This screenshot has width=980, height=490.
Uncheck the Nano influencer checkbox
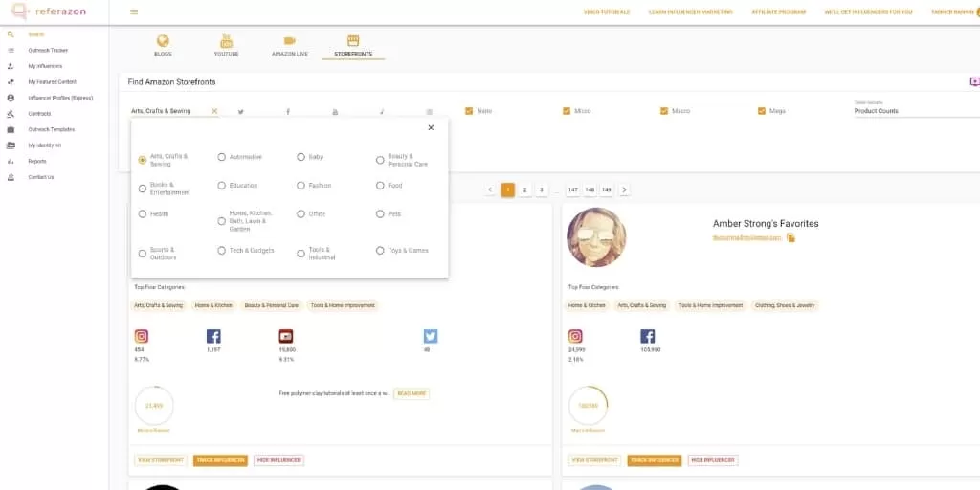469,111
